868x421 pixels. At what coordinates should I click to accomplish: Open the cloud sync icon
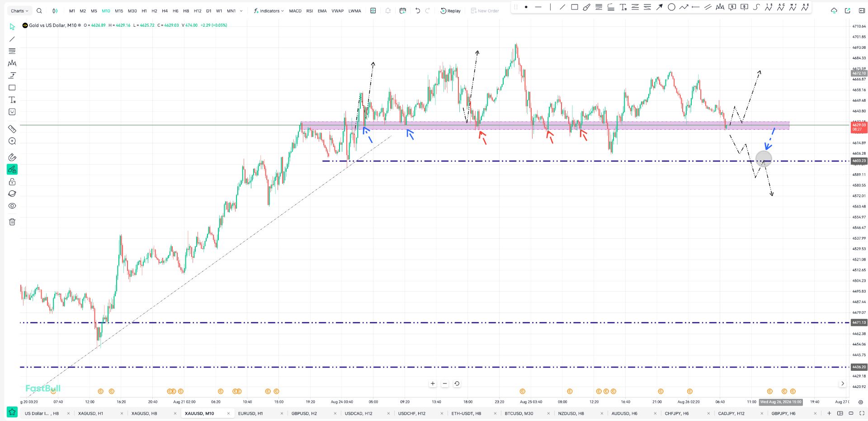(834, 11)
